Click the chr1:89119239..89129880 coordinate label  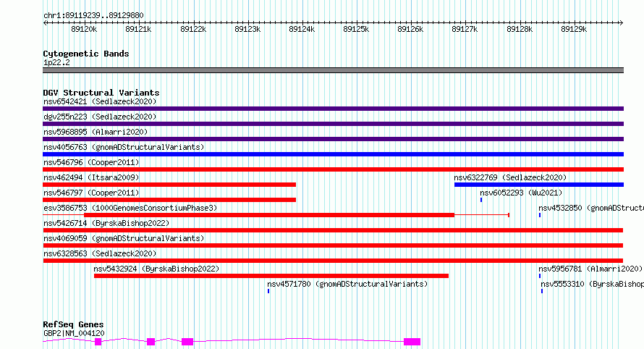point(93,16)
